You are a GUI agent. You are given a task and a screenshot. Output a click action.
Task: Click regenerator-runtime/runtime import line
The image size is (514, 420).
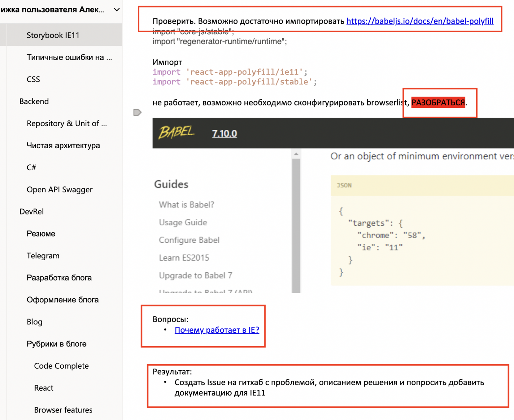click(220, 42)
